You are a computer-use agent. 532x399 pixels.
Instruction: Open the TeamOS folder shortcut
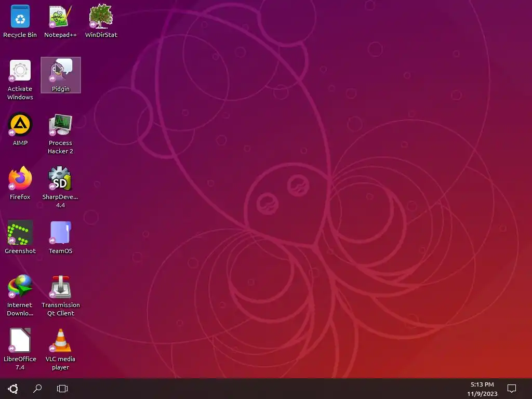pos(60,237)
